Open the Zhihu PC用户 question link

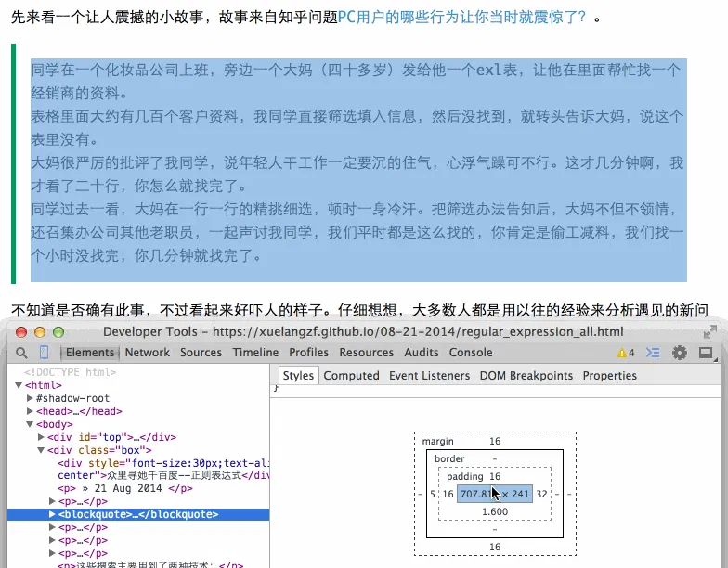pos(462,17)
